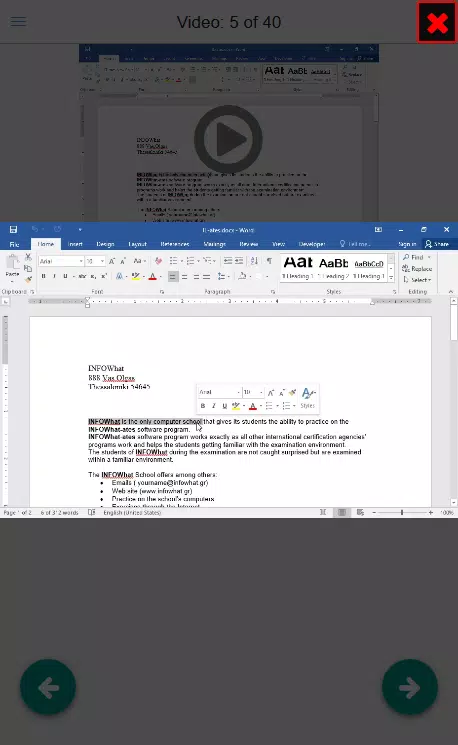Open the Font dialog launcher

(162, 292)
